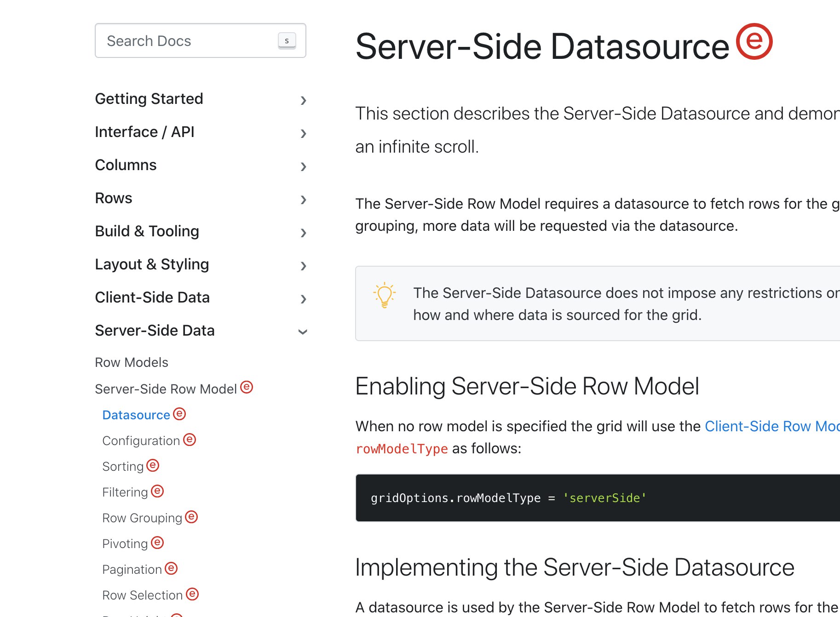Click the rowModelType inline code text
The image size is (840, 617).
pos(402,449)
